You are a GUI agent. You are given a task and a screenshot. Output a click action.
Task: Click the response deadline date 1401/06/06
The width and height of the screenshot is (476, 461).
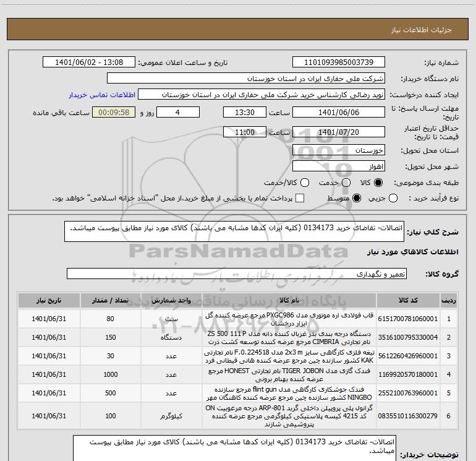(339, 112)
